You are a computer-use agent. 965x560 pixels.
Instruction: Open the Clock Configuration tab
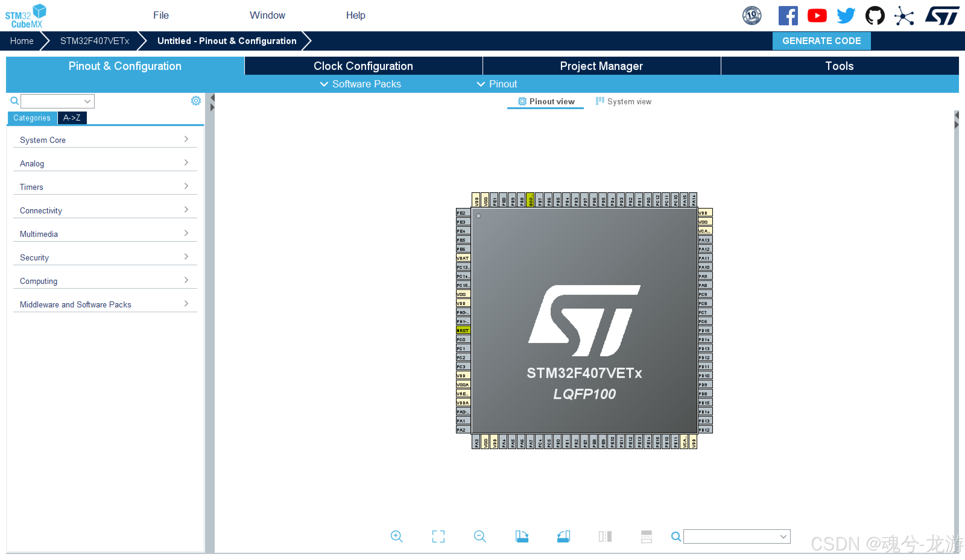click(363, 66)
